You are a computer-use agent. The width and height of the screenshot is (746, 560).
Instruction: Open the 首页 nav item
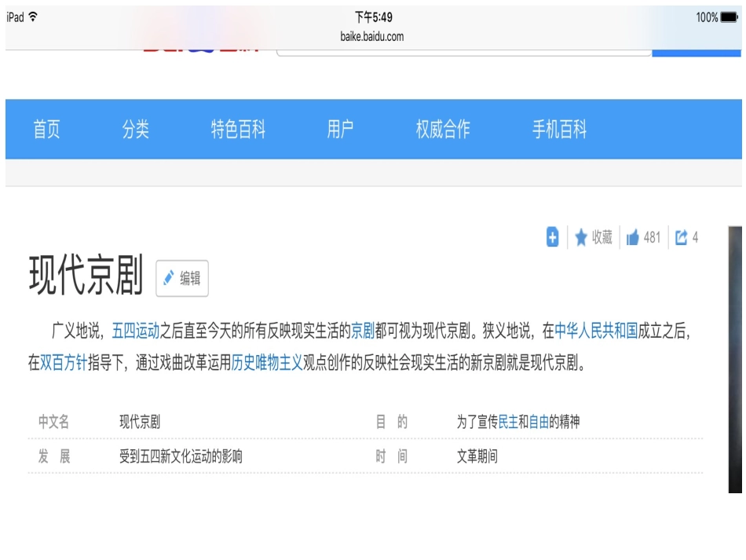tap(46, 130)
